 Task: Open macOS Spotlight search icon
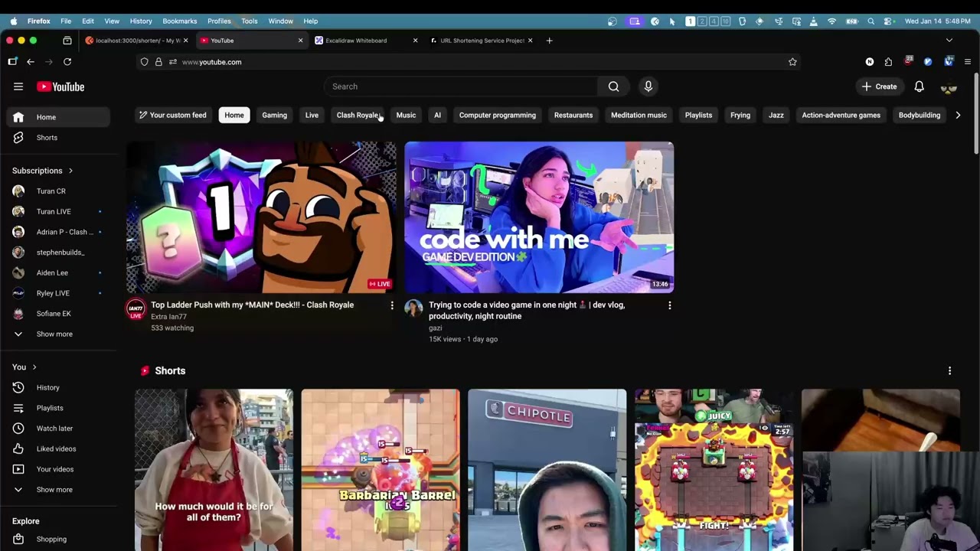point(871,21)
